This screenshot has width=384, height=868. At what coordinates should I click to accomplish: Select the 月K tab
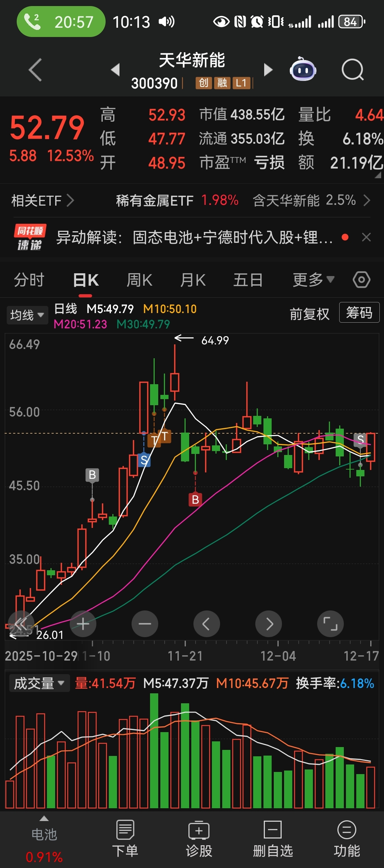click(193, 280)
